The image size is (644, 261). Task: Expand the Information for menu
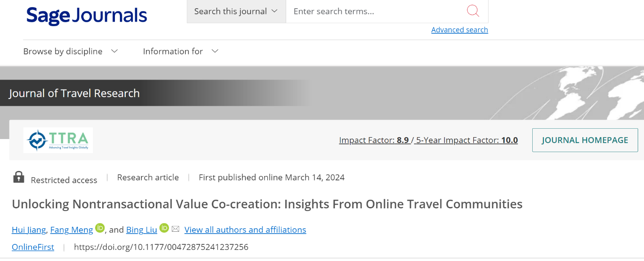[180, 51]
